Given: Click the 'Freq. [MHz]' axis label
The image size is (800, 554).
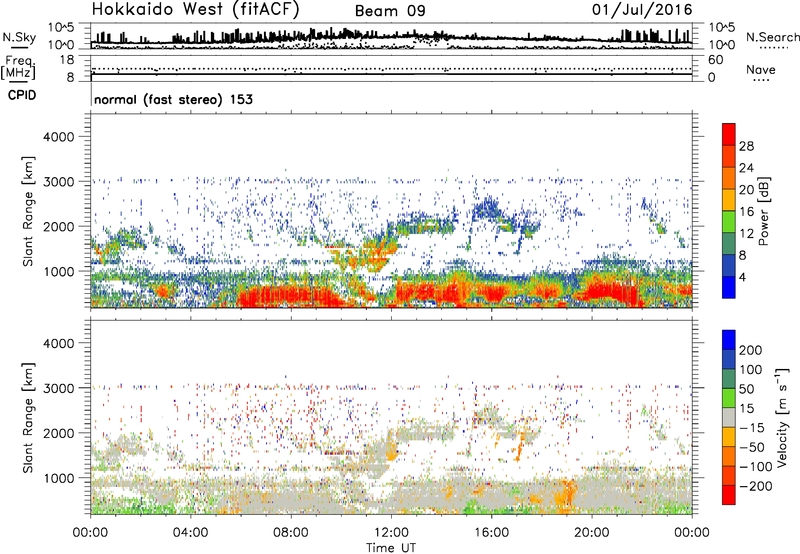Looking at the screenshot, I should pyautogui.click(x=18, y=67).
